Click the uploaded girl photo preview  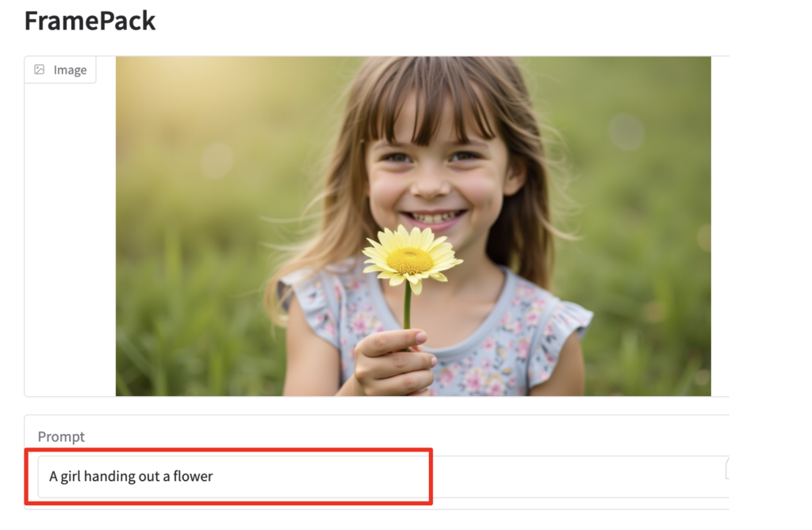413,227
